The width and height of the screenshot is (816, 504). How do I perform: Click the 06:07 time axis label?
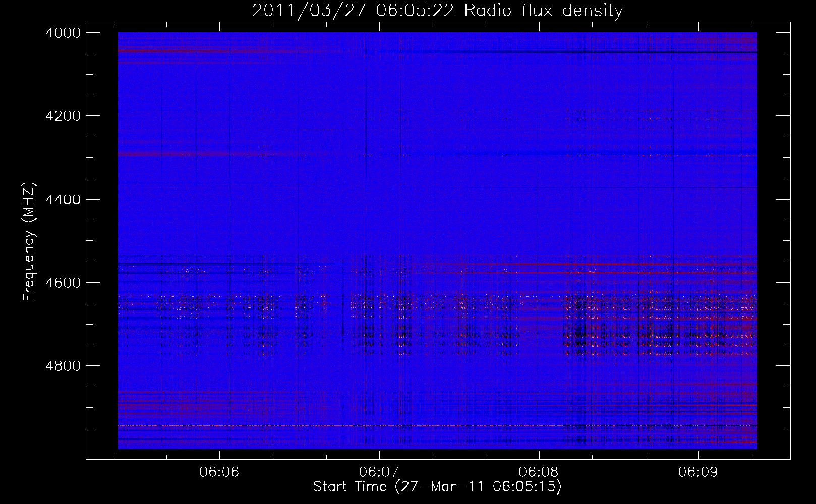click(379, 472)
